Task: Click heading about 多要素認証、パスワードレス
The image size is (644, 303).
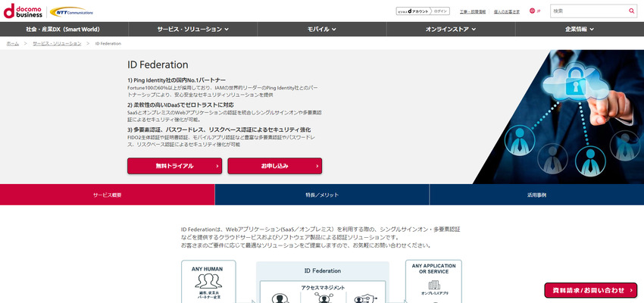Action: 219,130
